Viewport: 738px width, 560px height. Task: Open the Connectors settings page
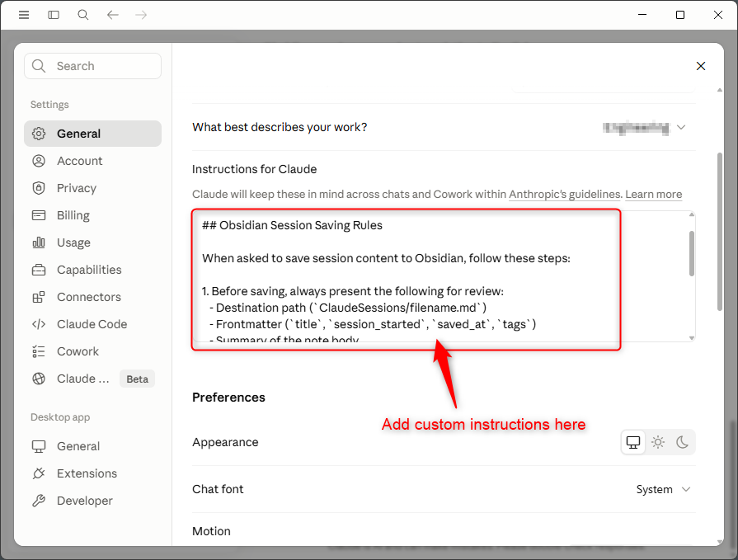(92, 297)
